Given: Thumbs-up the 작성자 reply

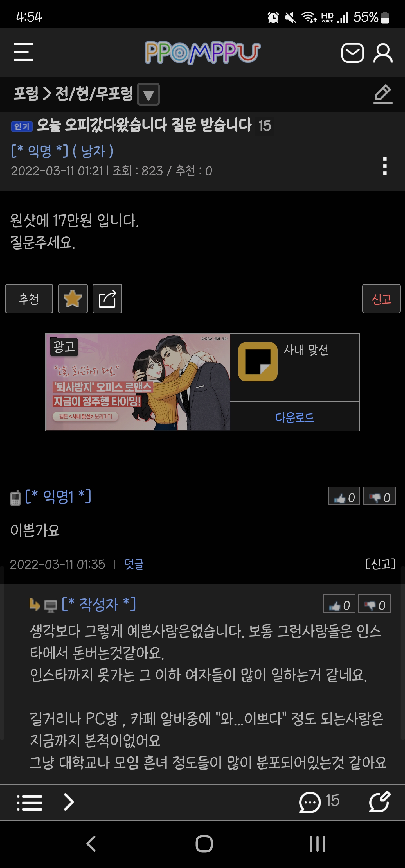Looking at the screenshot, I should pyautogui.click(x=339, y=604).
